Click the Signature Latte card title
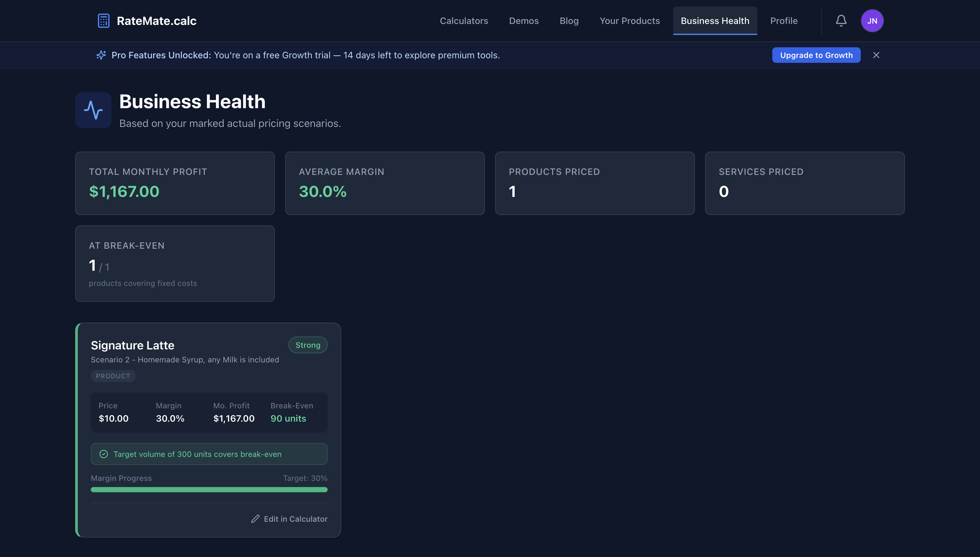This screenshot has height=557, width=980. tap(133, 346)
